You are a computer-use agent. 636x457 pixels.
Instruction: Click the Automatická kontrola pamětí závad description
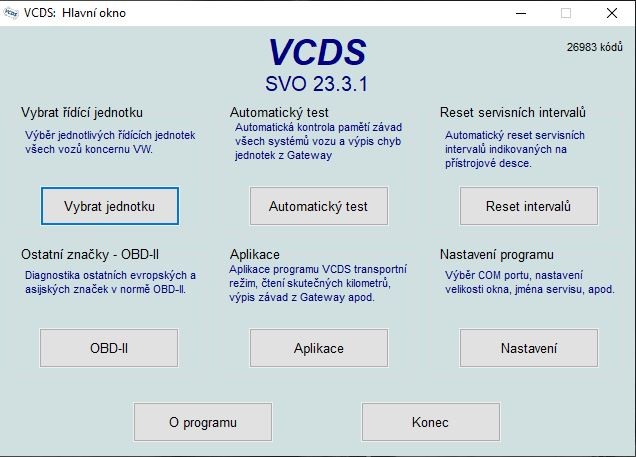click(x=318, y=141)
